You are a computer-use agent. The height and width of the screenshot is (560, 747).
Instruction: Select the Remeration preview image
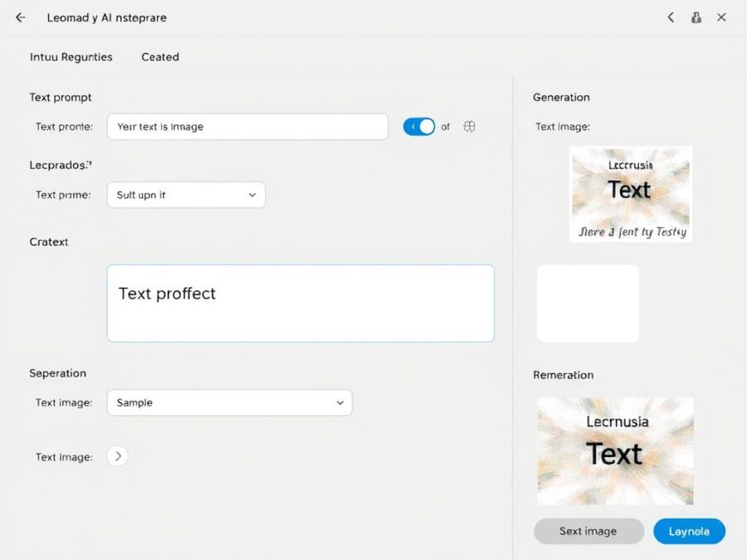pyautogui.click(x=615, y=450)
